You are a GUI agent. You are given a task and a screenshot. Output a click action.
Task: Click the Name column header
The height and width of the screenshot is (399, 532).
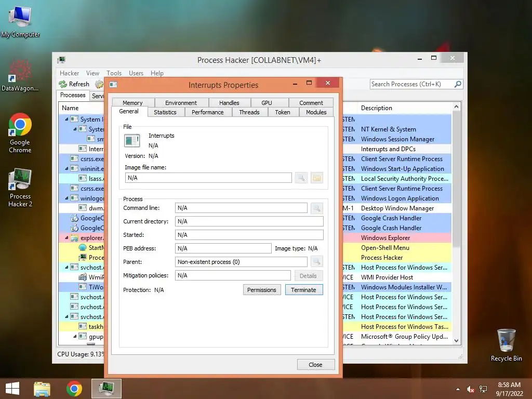[82, 108]
